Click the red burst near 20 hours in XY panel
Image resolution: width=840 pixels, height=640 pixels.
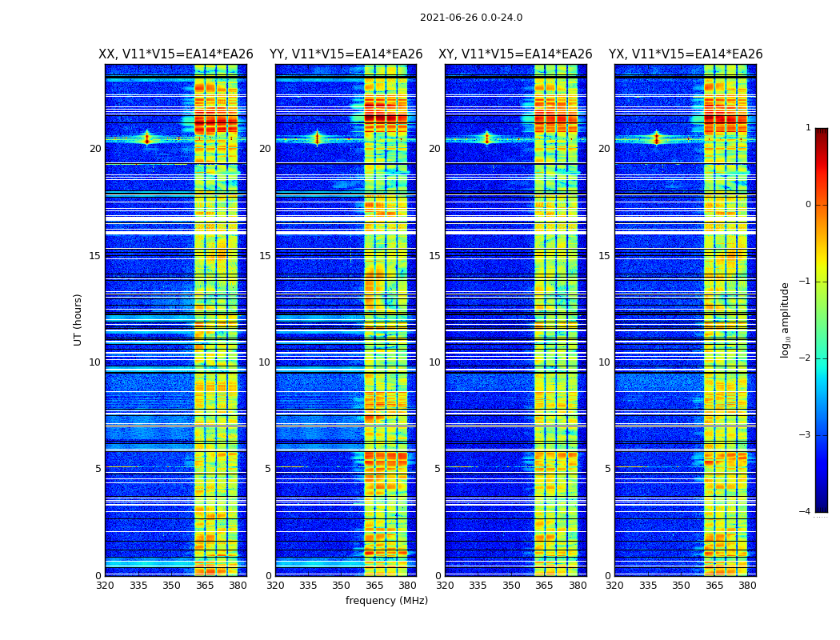(487, 138)
